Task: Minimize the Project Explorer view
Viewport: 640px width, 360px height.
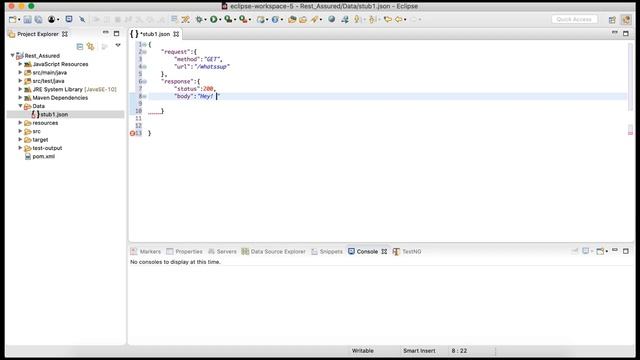Action: (106, 33)
